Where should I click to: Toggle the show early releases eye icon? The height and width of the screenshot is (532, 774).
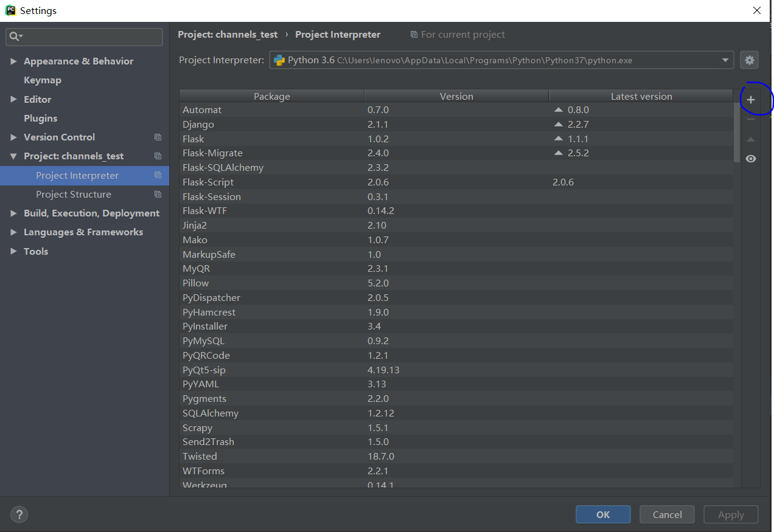pyautogui.click(x=751, y=159)
